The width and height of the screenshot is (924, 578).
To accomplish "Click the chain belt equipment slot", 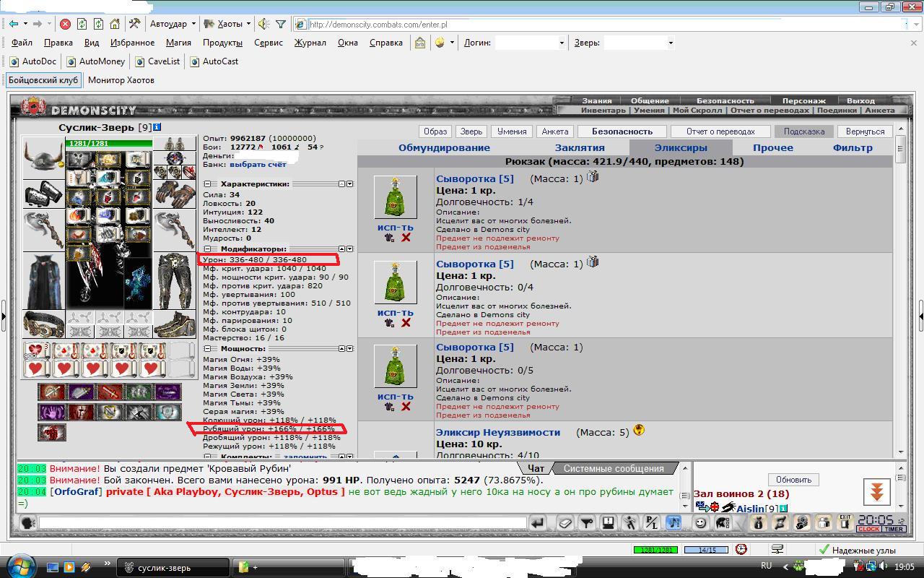I will 43,324.
